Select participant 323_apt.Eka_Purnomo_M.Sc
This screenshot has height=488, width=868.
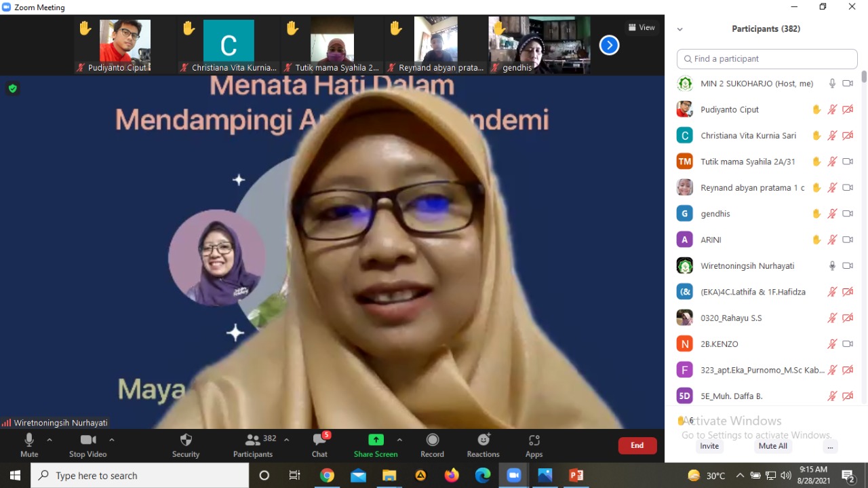pyautogui.click(x=768, y=370)
